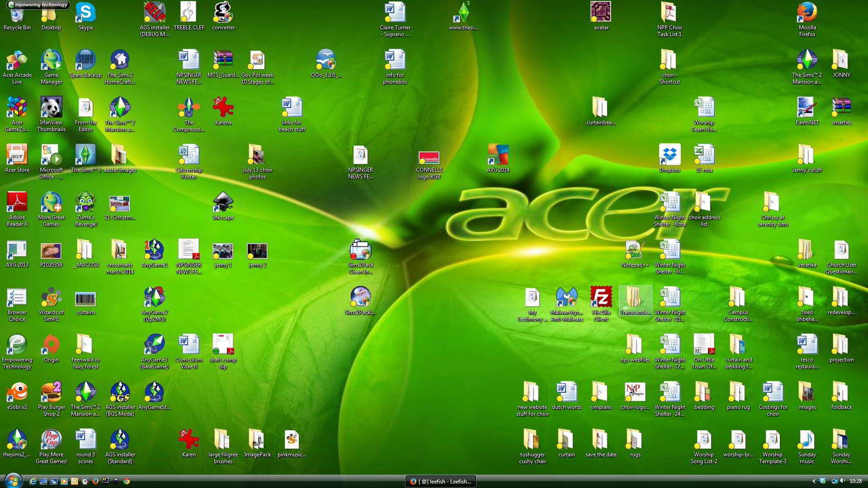Launch Notepad++
Screen dimensions: 868x488
pyautogui.click(x=635, y=253)
